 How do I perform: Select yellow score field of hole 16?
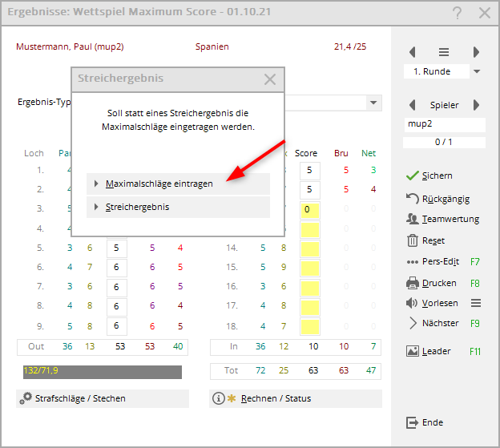click(309, 288)
